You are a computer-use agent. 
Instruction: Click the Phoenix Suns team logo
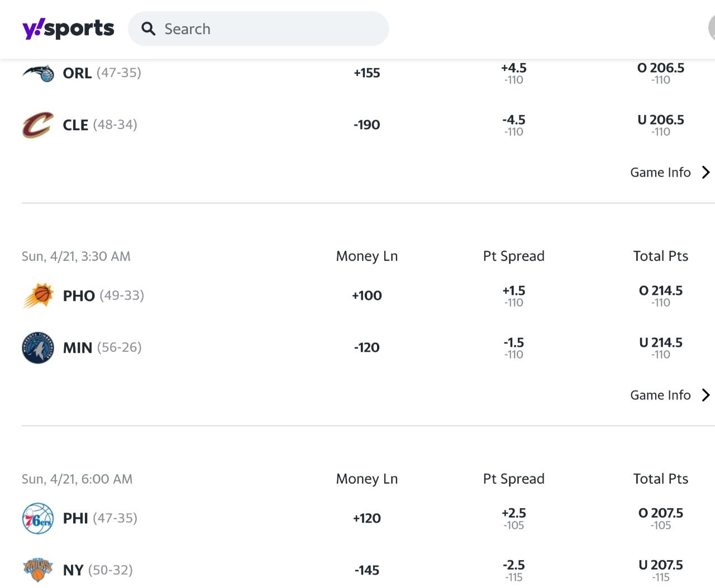(38, 295)
